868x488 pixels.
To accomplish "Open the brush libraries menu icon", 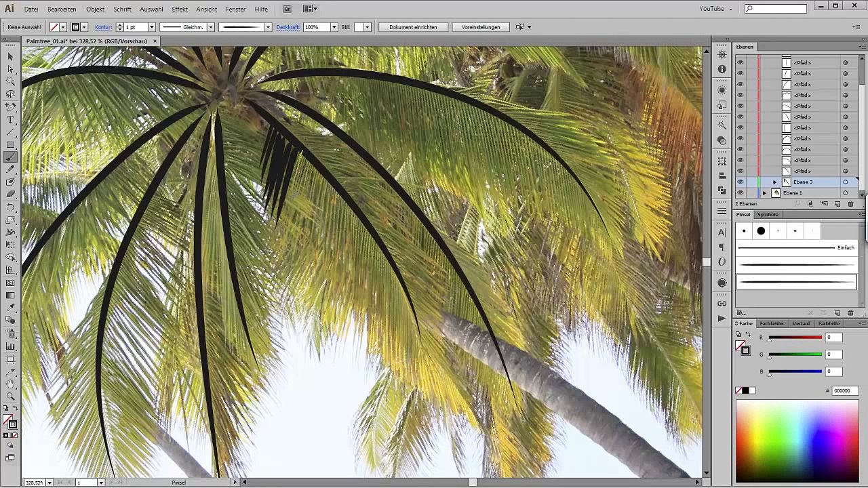I will click(741, 313).
